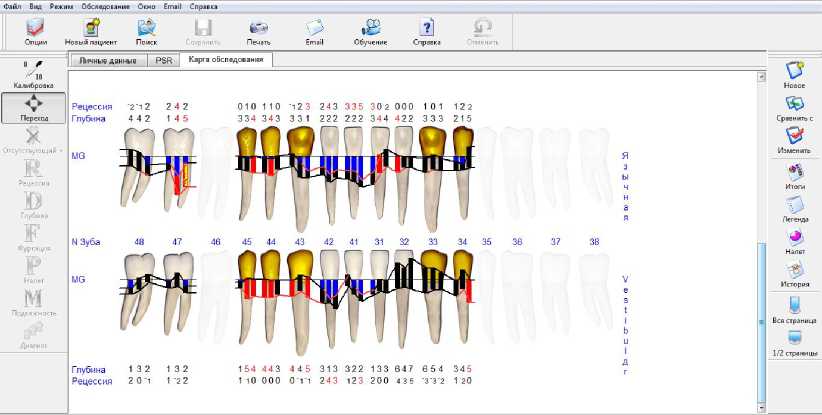
Task: Open the Файл menu
Action: [12, 7]
